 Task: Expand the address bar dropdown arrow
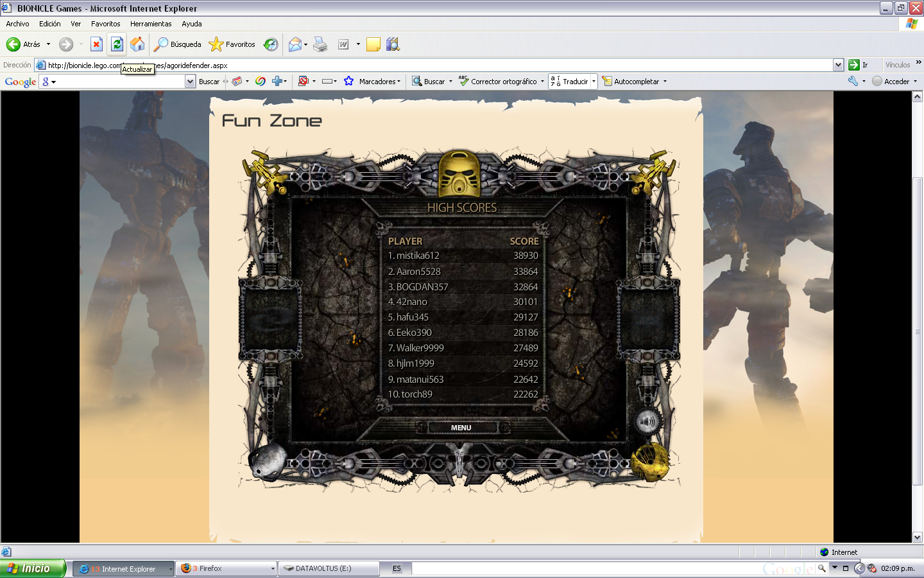coord(838,65)
